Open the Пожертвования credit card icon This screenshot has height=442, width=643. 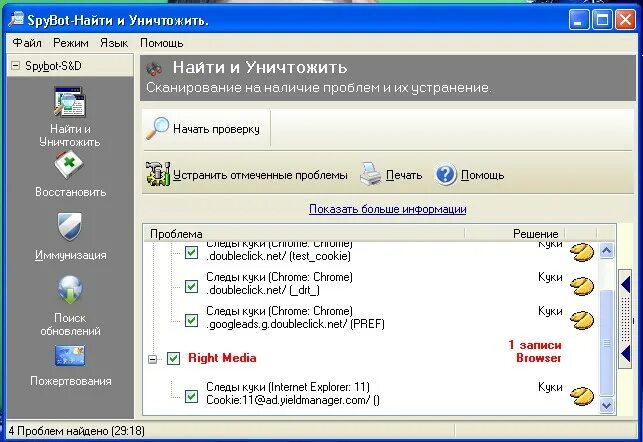70,355
